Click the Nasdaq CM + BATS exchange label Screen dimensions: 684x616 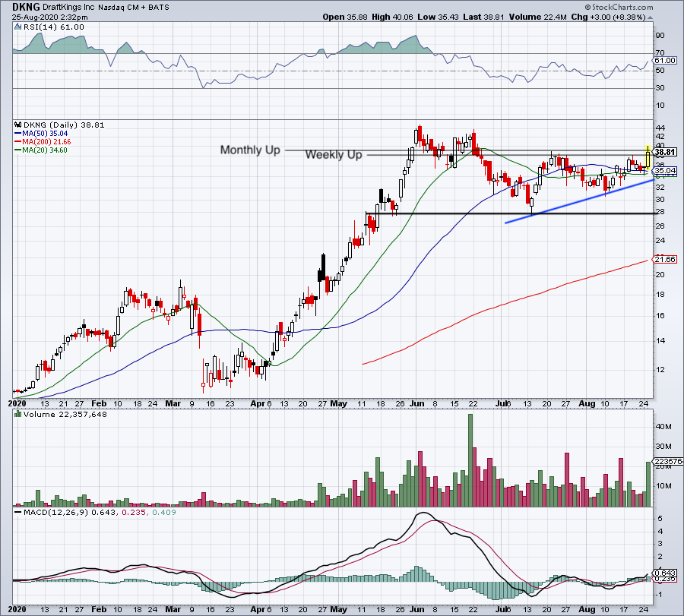pyautogui.click(x=134, y=8)
